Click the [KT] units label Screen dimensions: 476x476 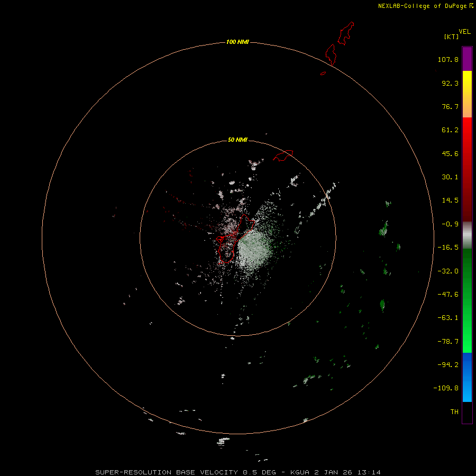pos(452,36)
